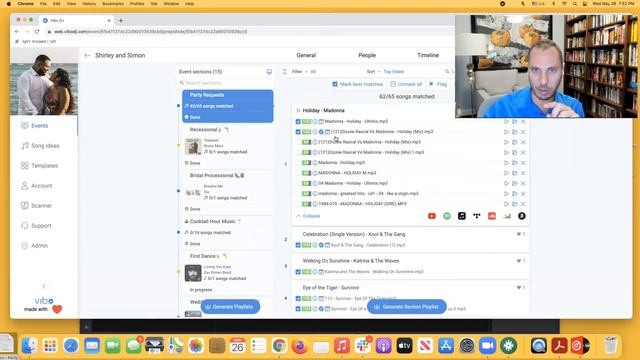The width and height of the screenshot is (640, 360).
Task: Click the Flag button
Action: 438,84
